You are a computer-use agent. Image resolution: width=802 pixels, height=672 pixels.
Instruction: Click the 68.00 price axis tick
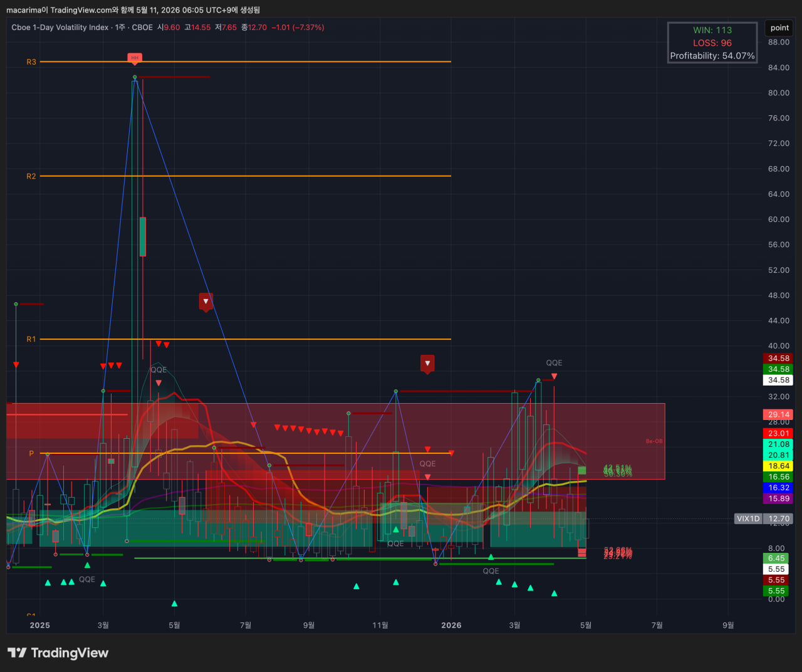click(x=779, y=169)
